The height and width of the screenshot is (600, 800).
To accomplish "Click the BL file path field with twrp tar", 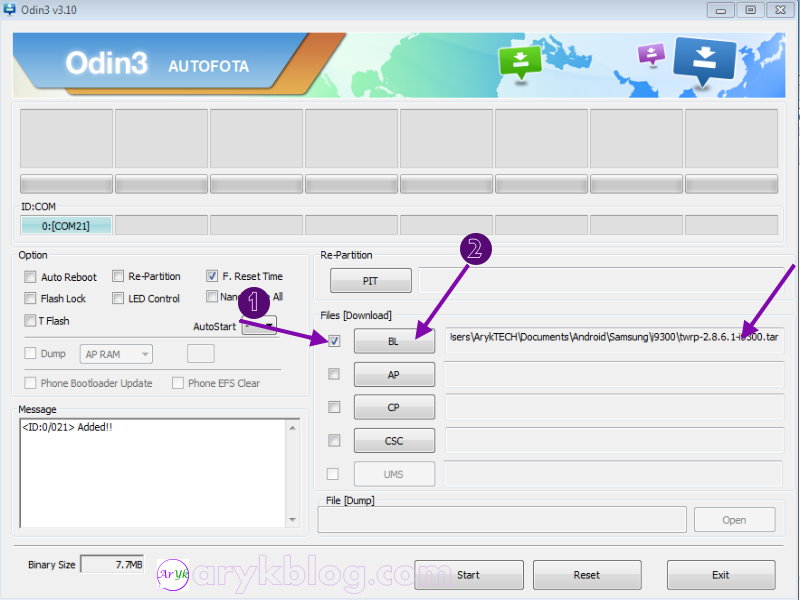I will tap(614, 340).
